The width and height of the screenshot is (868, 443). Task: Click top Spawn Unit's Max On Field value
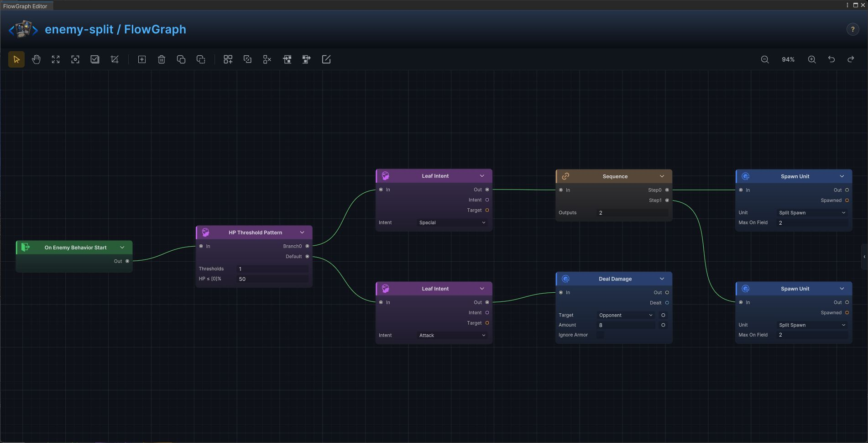(x=812, y=223)
